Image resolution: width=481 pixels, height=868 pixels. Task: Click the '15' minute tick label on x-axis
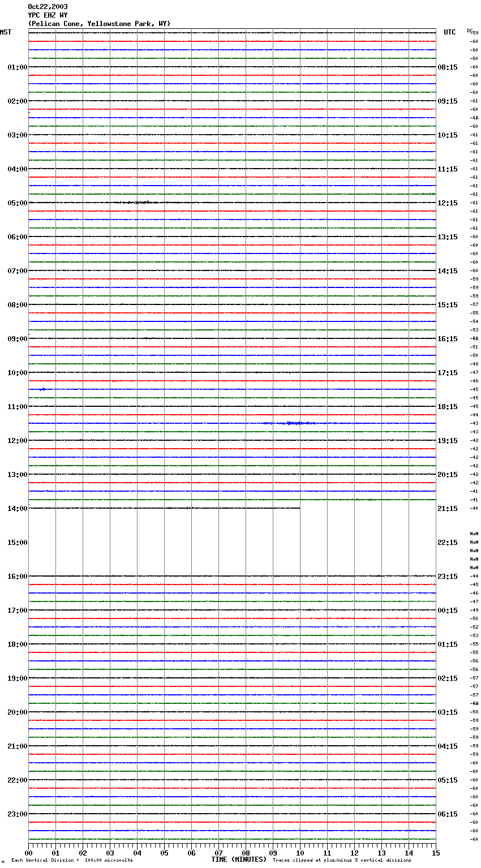[436, 853]
